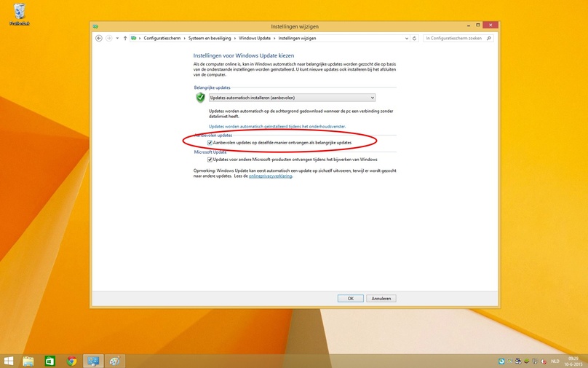Open the clock showing 10-6-2015

[573, 361]
